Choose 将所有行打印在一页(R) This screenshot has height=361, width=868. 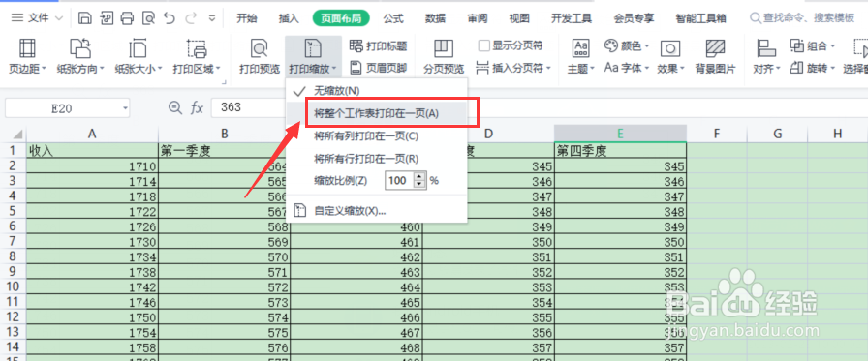pos(377,159)
